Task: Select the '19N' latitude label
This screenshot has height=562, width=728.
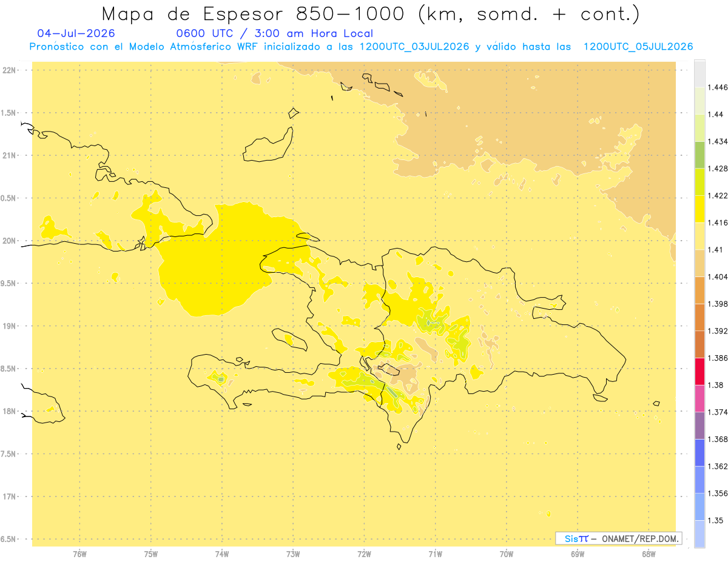Action: pos(8,326)
